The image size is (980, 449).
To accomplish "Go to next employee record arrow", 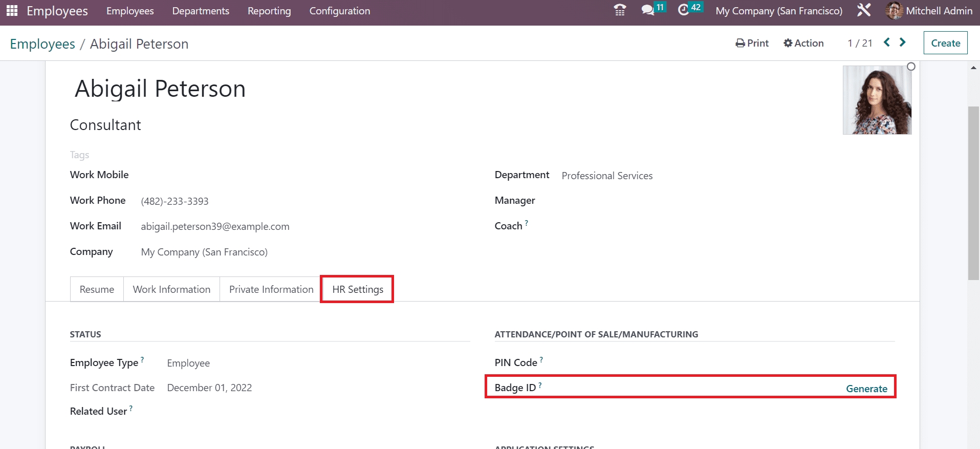I will point(903,42).
